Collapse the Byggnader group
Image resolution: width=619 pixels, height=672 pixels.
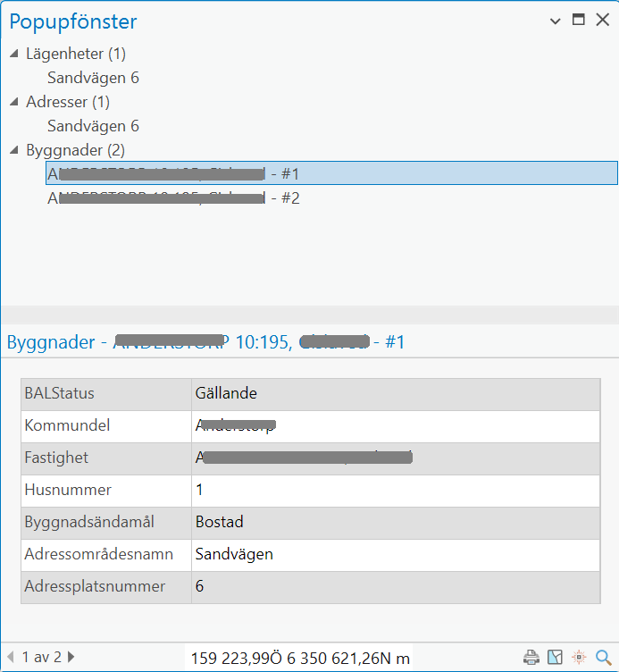click(x=14, y=150)
